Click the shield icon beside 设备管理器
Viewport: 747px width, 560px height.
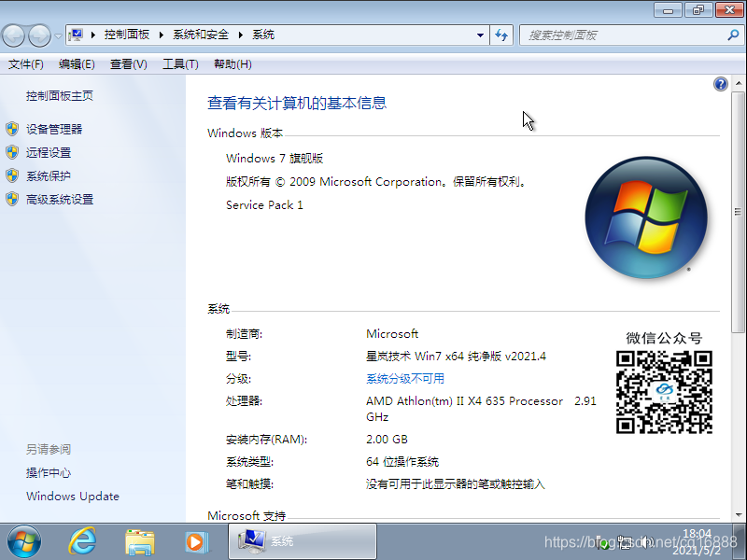pyautogui.click(x=12, y=129)
